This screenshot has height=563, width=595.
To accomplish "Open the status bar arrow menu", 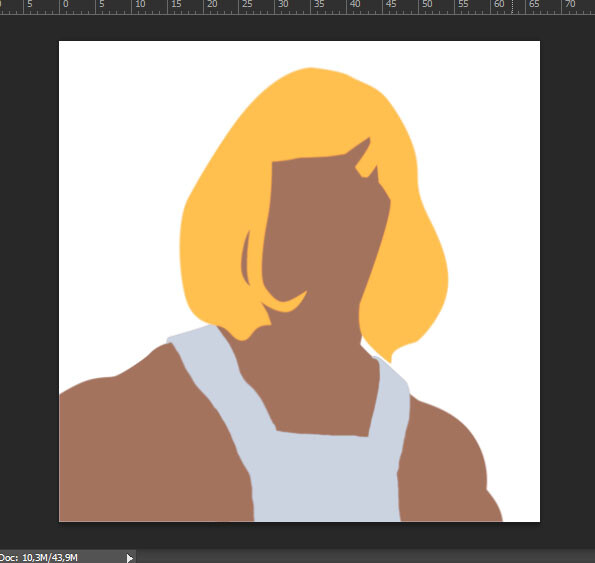I will (x=129, y=558).
